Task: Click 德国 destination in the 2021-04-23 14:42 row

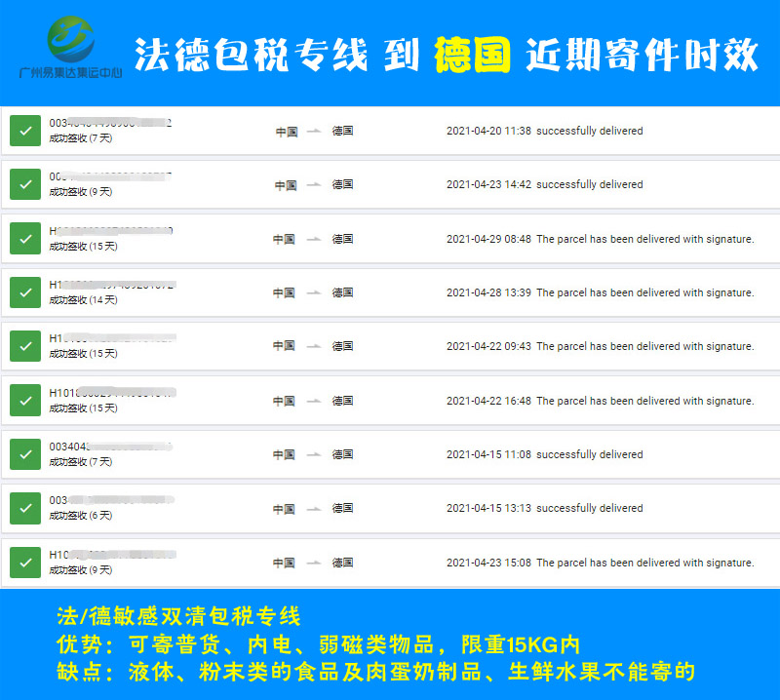Action: click(x=342, y=184)
